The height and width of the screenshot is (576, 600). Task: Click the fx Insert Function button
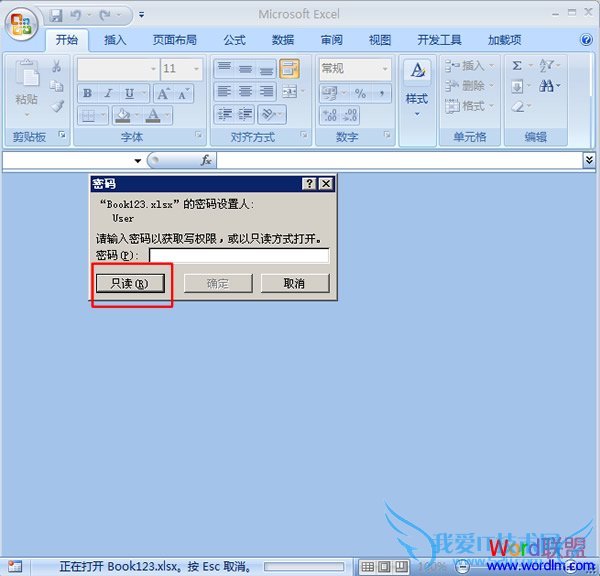206,160
